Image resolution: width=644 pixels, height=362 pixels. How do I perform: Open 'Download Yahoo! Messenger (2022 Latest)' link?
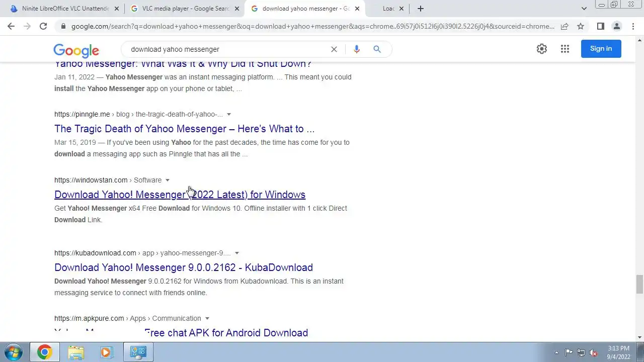point(180,195)
